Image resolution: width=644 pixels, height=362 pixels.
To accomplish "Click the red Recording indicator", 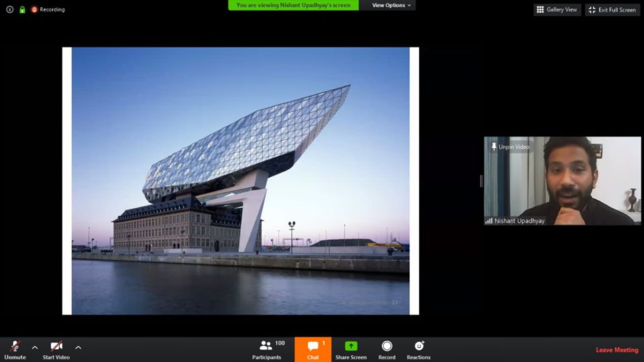I will [x=48, y=9].
